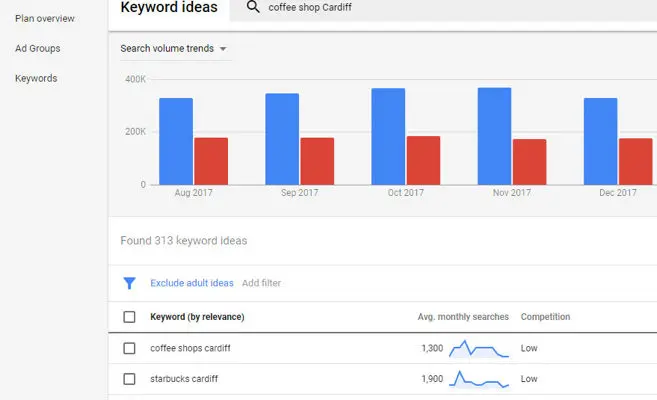Click starbucks cardiff keyword text

point(184,379)
